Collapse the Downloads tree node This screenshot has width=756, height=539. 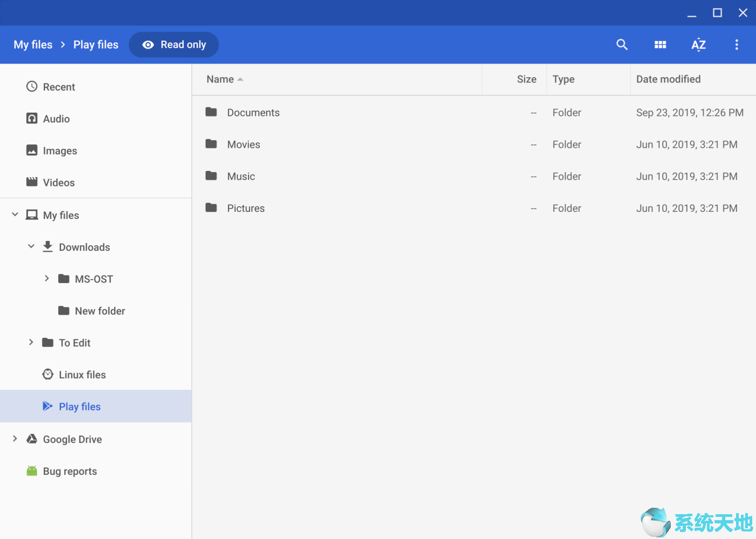pyautogui.click(x=31, y=246)
